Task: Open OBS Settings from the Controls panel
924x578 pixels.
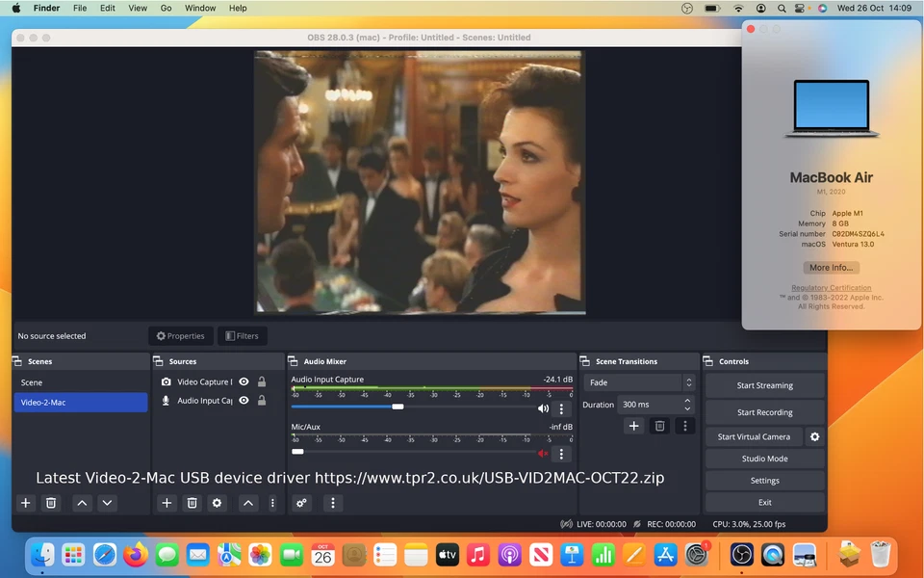Action: click(765, 480)
